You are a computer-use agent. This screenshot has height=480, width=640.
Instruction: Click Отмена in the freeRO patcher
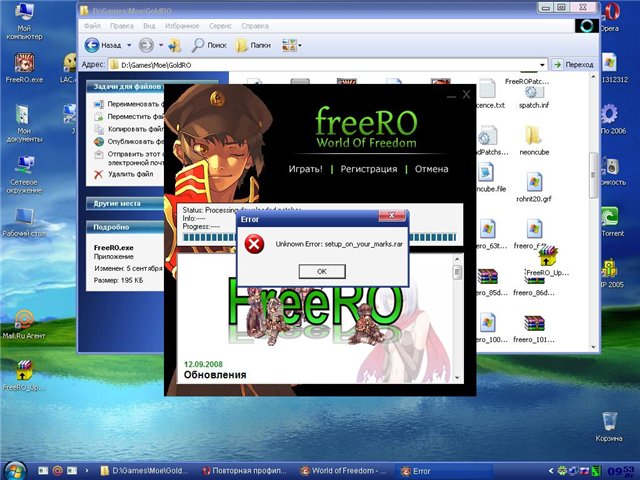431,169
